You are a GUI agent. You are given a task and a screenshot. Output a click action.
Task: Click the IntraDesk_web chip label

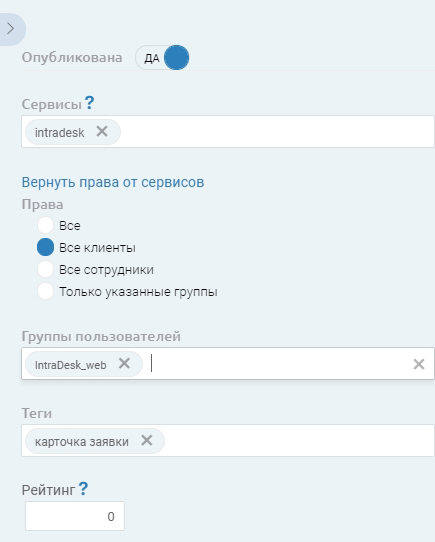click(x=71, y=365)
